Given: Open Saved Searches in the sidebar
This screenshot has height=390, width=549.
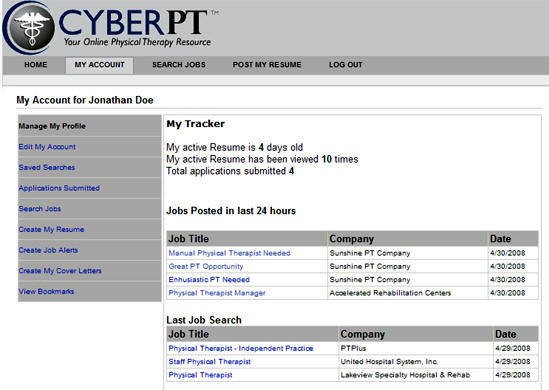Looking at the screenshot, I should click(x=47, y=167).
